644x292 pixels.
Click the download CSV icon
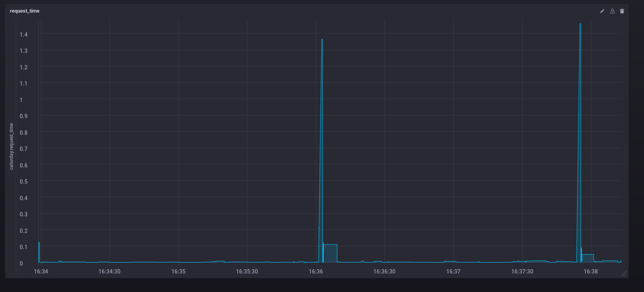[612, 11]
